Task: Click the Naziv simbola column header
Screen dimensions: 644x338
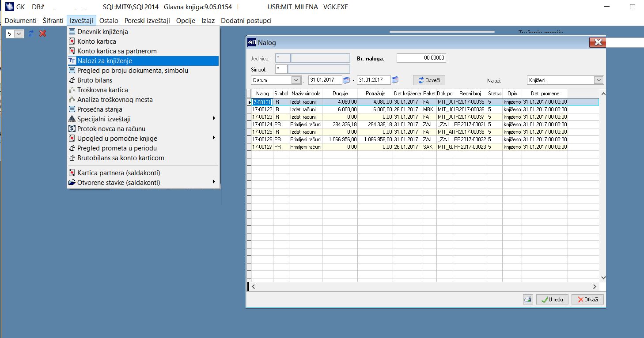Action: click(306, 94)
